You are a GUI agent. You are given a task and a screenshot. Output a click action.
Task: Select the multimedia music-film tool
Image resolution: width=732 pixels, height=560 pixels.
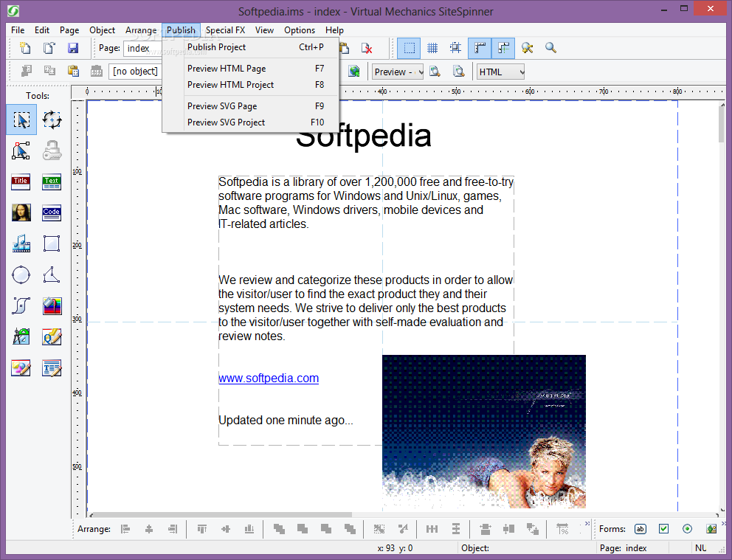pyautogui.click(x=21, y=243)
